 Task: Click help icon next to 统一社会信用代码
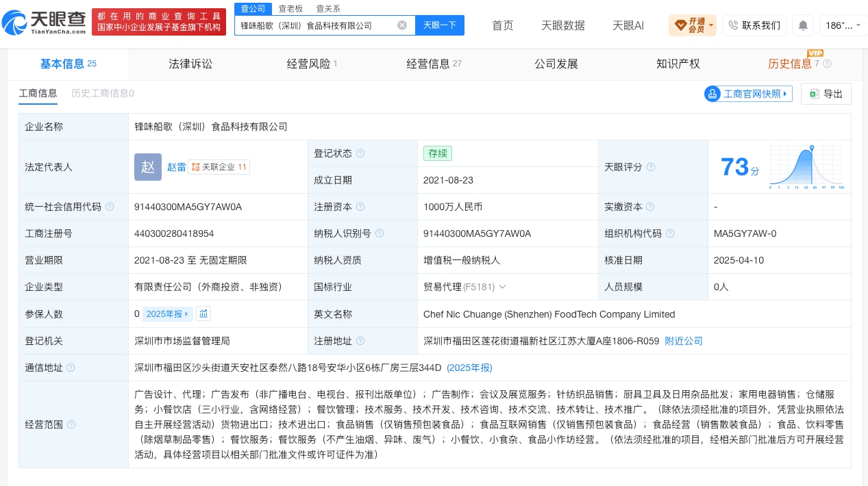110,207
